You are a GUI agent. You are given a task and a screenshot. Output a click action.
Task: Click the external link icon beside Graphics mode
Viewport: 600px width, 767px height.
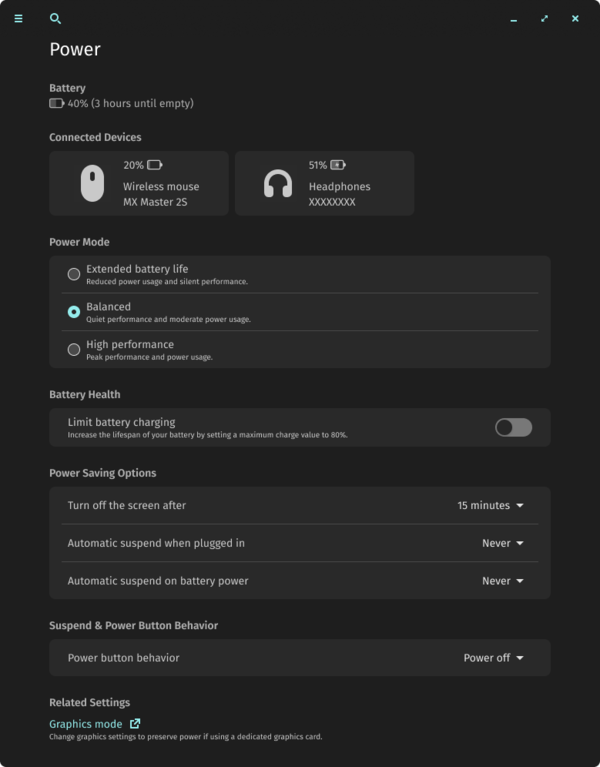pos(135,724)
